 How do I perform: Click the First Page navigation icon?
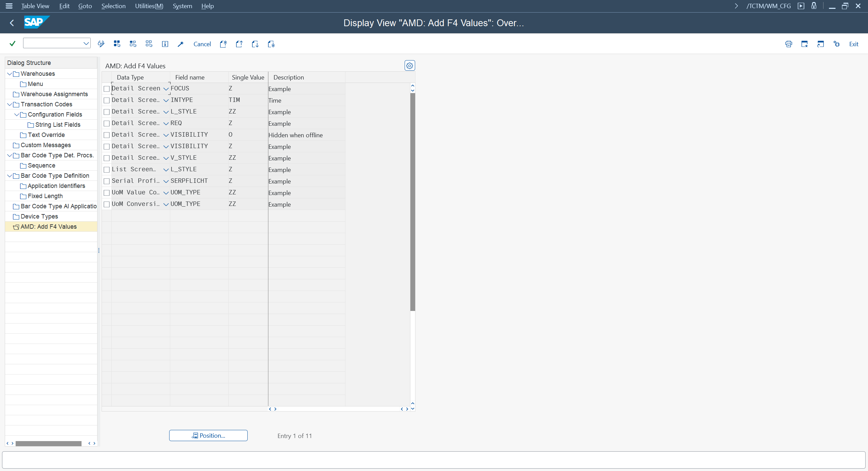[223, 44]
